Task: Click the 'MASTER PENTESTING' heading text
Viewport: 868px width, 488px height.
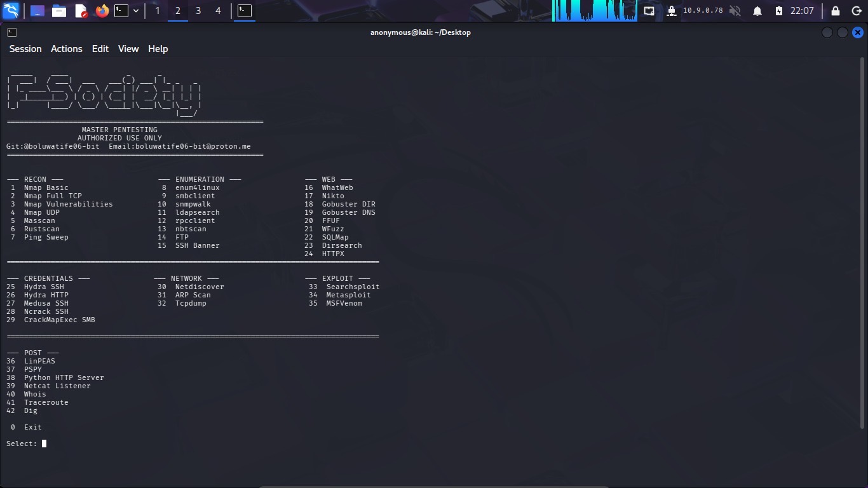Action: click(119, 130)
